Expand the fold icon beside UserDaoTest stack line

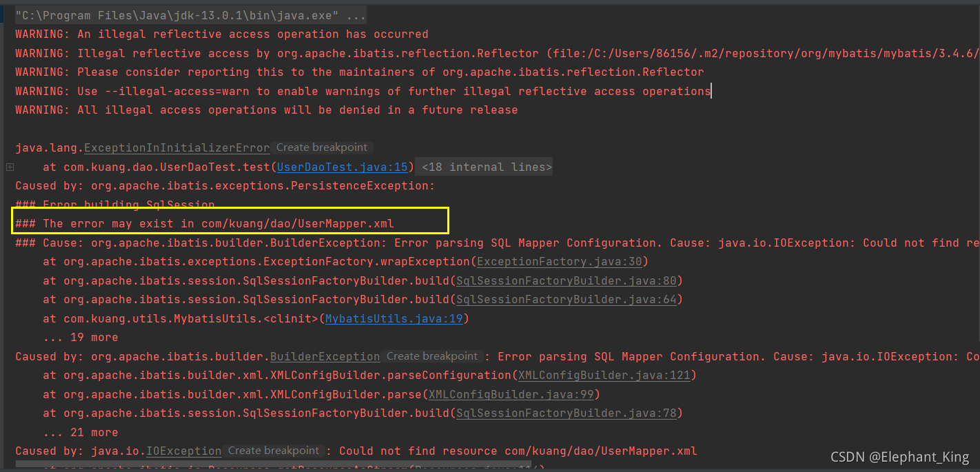[10, 167]
